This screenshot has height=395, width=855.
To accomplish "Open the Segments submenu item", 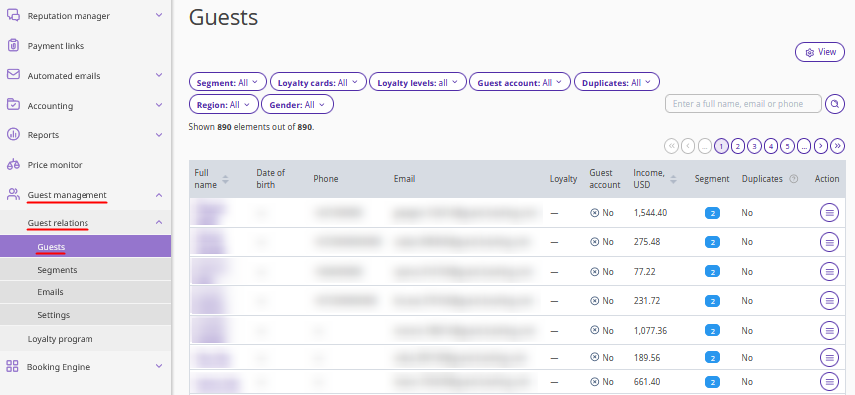I will click(x=85, y=270).
